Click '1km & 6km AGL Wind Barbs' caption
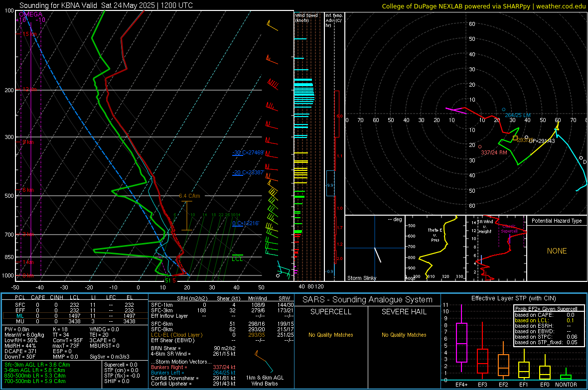The height and width of the screenshot is (390, 588). click(265, 381)
